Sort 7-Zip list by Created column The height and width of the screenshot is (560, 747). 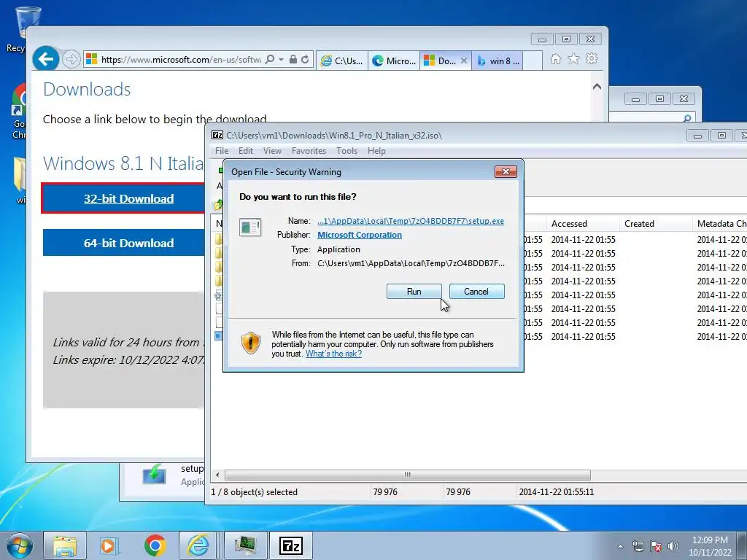click(x=656, y=223)
